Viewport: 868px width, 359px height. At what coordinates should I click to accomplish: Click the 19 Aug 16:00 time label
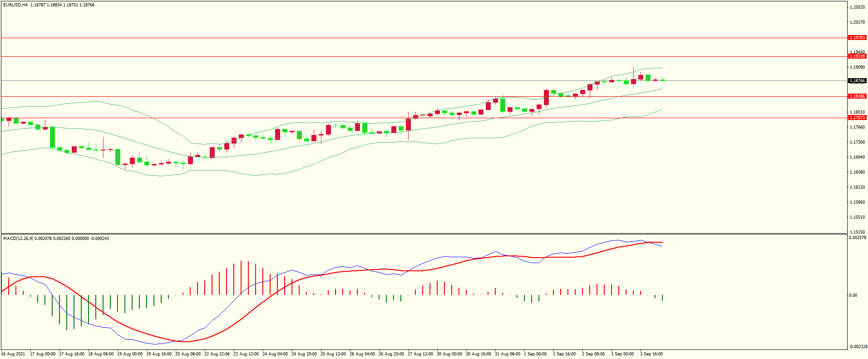[159, 354]
